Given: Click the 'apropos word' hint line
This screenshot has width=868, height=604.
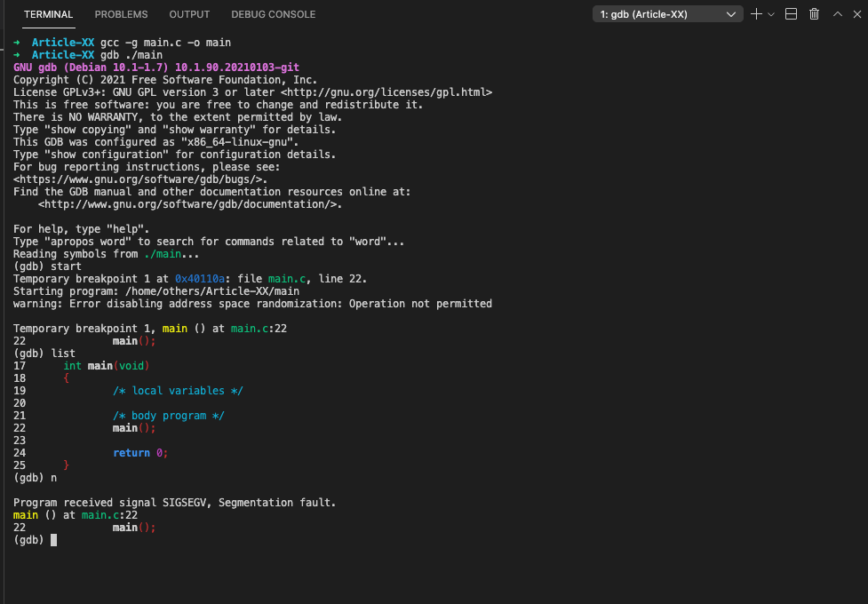Looking at the screenshot, I should pos(209,242).
